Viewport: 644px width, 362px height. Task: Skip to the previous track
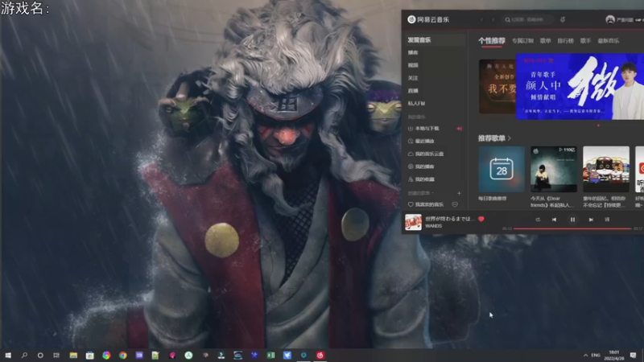click(554, 220)
